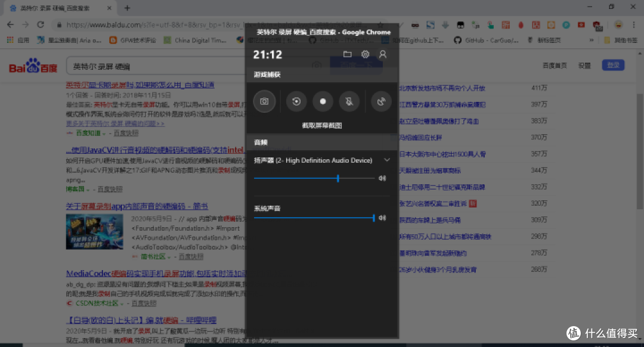Click the red video extension icon
The width and height of the screenshot is (644, 347).
pos(581,25)
